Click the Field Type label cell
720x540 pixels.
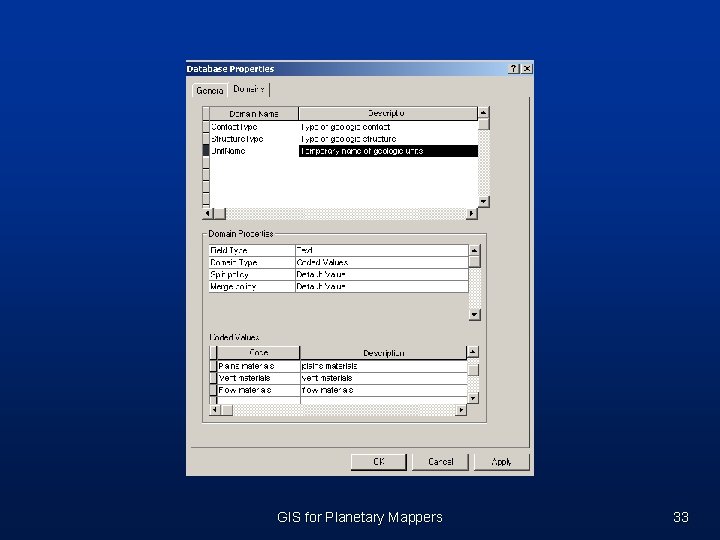pos(252,250)
